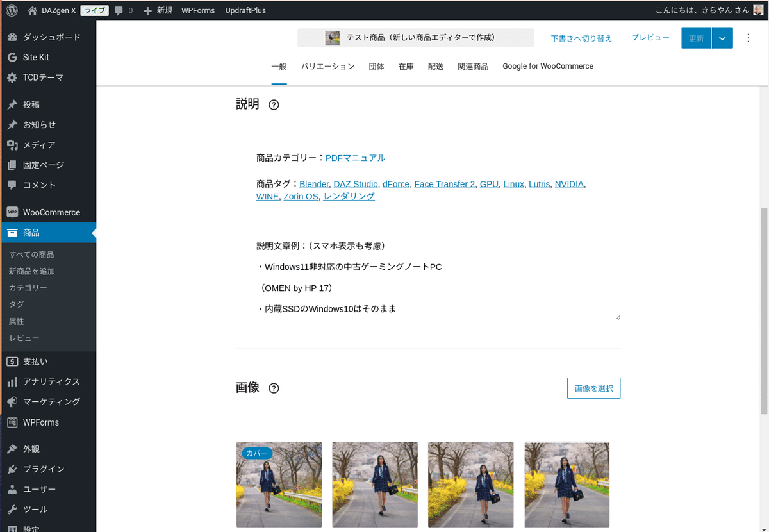Screen dimensions: 769x532
Task: Open 外観 brush icon in sidebar
Action: (12, 449)
